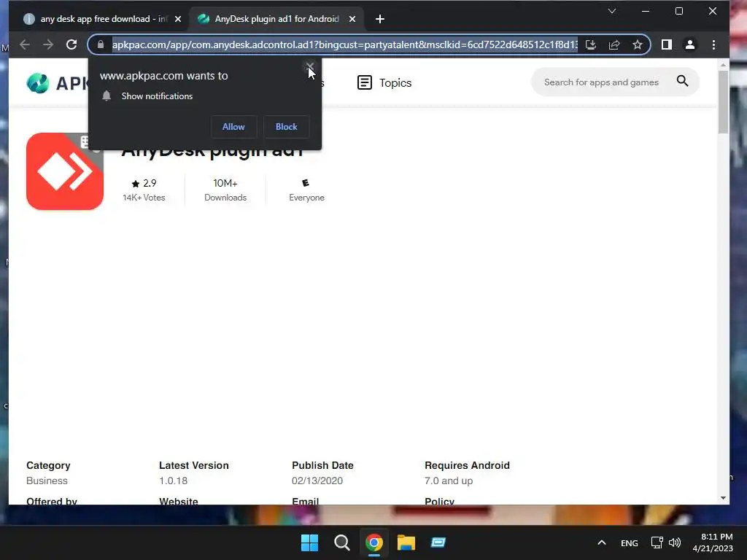This screenshot has height=560, width=747.
Task: Open the blue app beside File Explorer
Action: [438, 542]
